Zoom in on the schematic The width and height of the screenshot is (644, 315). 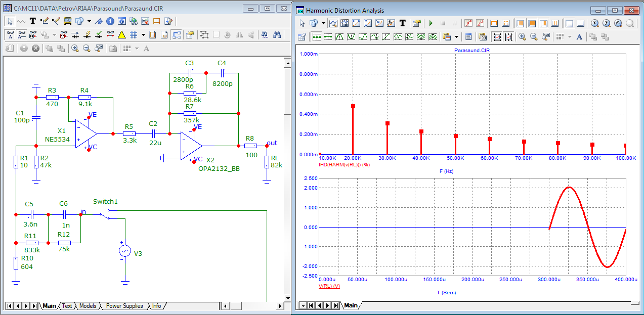coord(75,49)
